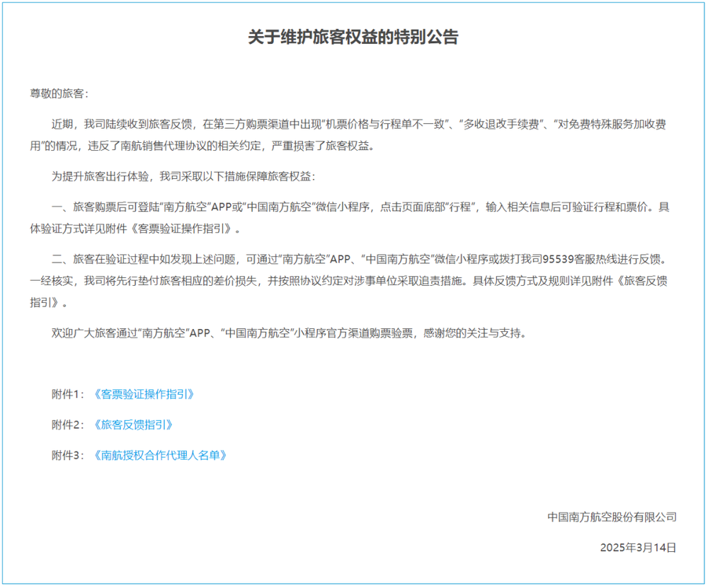
Task: Click the date 2025年3月14日
Action: pyautogui.click(x=638, y=548)
